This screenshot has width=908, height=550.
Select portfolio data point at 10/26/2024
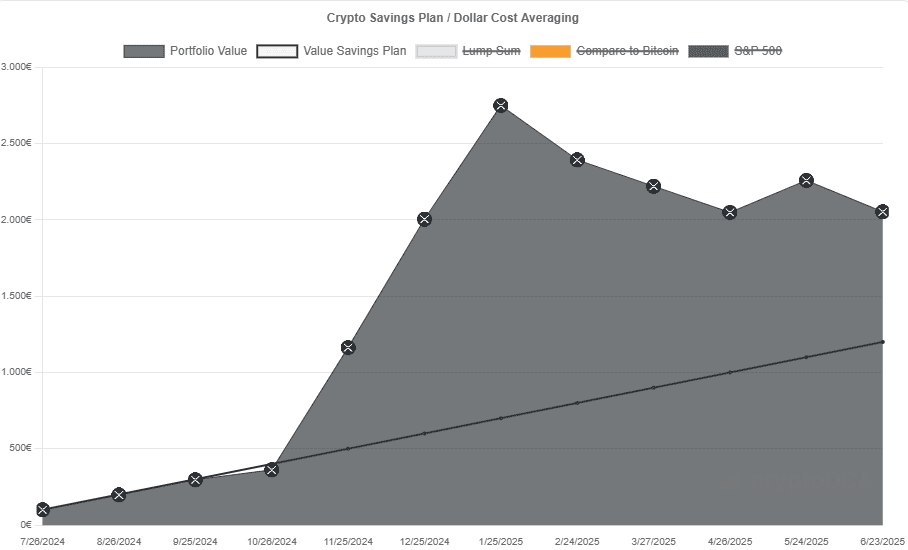coord(272,470)
